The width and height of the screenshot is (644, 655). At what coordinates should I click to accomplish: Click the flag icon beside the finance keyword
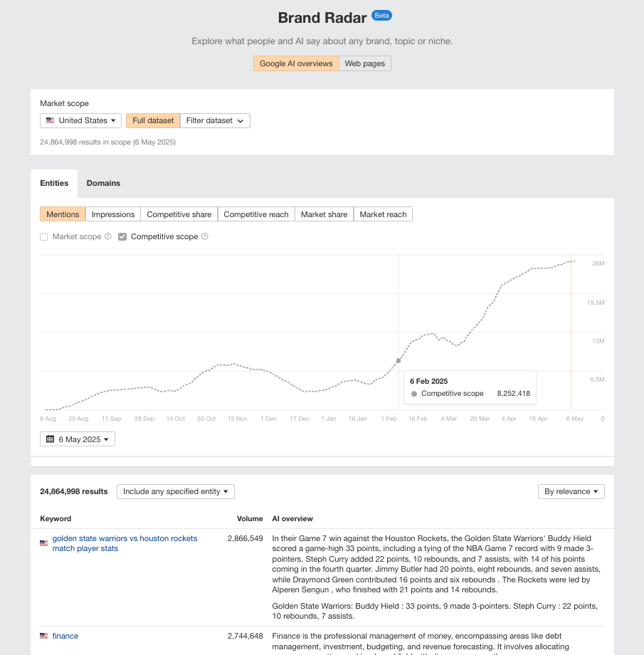click(x=43, y=636)
